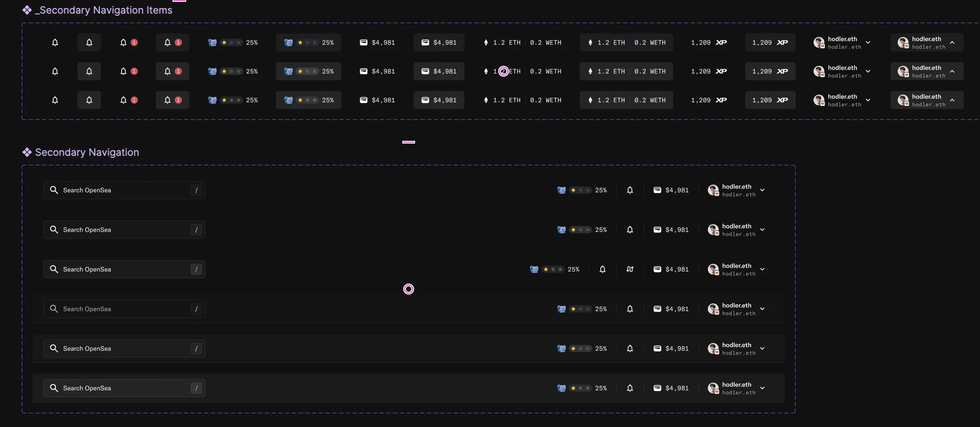Click the plain wallet $4,981 item, bottom items row
This screenshot has width=980, height=427.
pyautogui.click(x=377, y=100)
